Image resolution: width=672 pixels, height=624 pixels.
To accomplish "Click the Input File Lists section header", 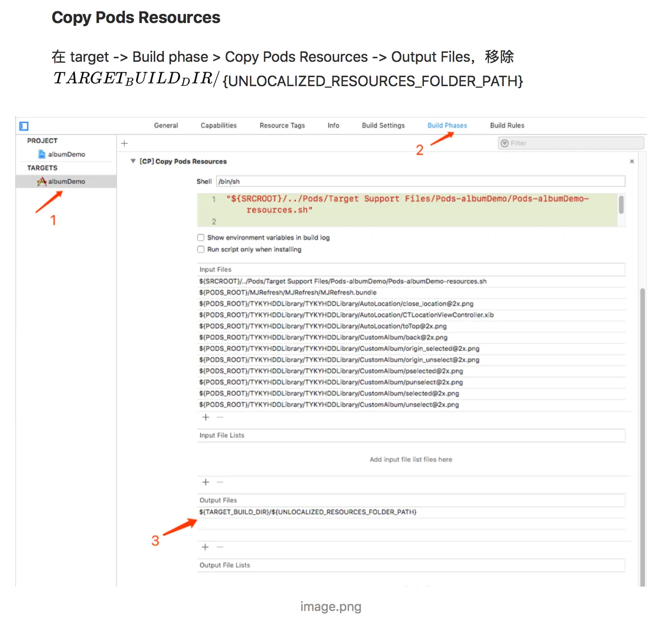I will (x=411, y=435).
